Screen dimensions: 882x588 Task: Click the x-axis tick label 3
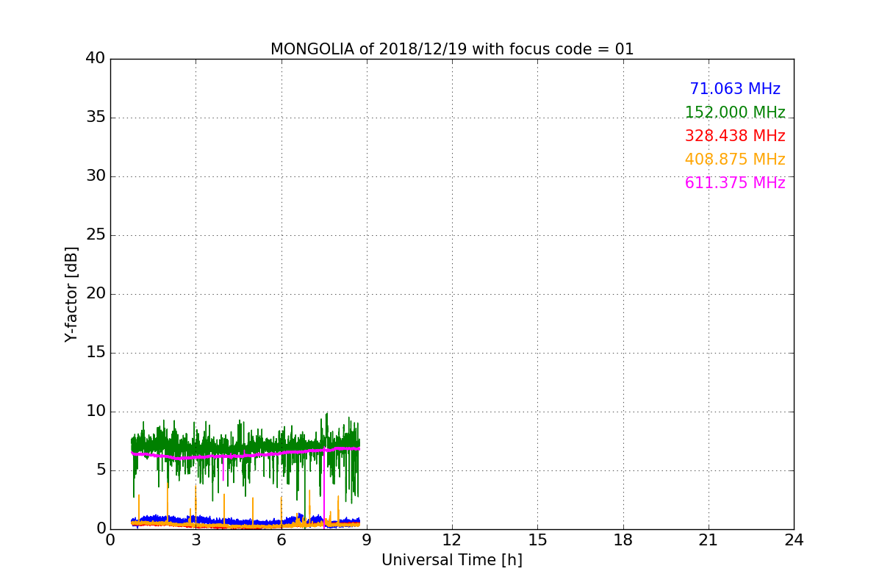tap(196, 540)
